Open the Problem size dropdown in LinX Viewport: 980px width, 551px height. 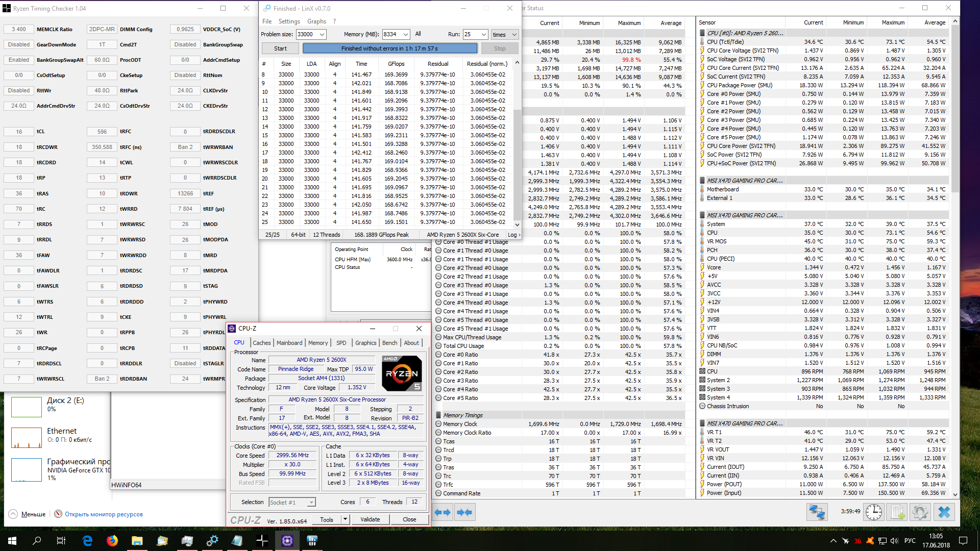(322, 34)
